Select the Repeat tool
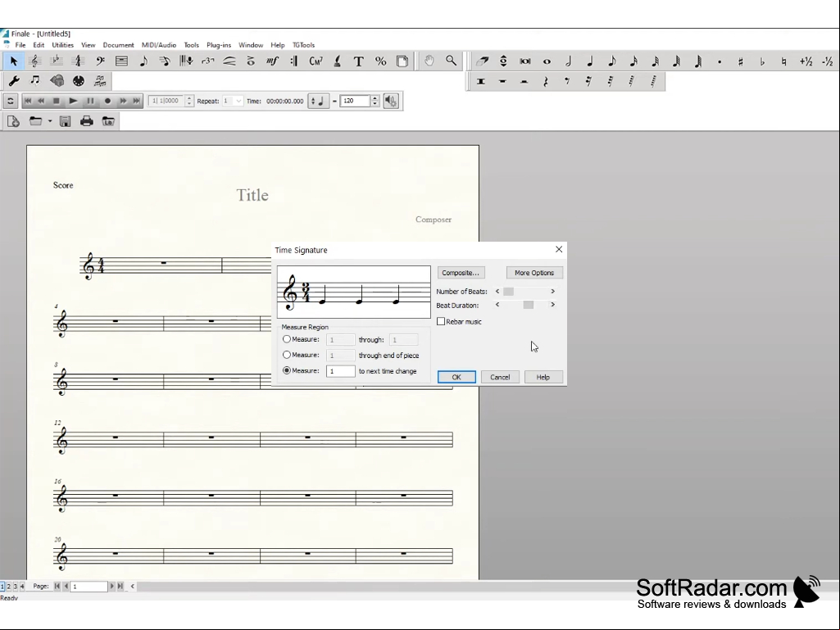840x630 pixels. (x=293, y=61)
